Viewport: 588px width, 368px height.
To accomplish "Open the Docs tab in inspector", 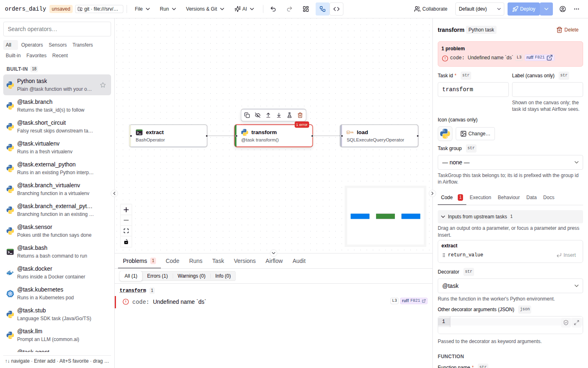I will coord(549,197).
